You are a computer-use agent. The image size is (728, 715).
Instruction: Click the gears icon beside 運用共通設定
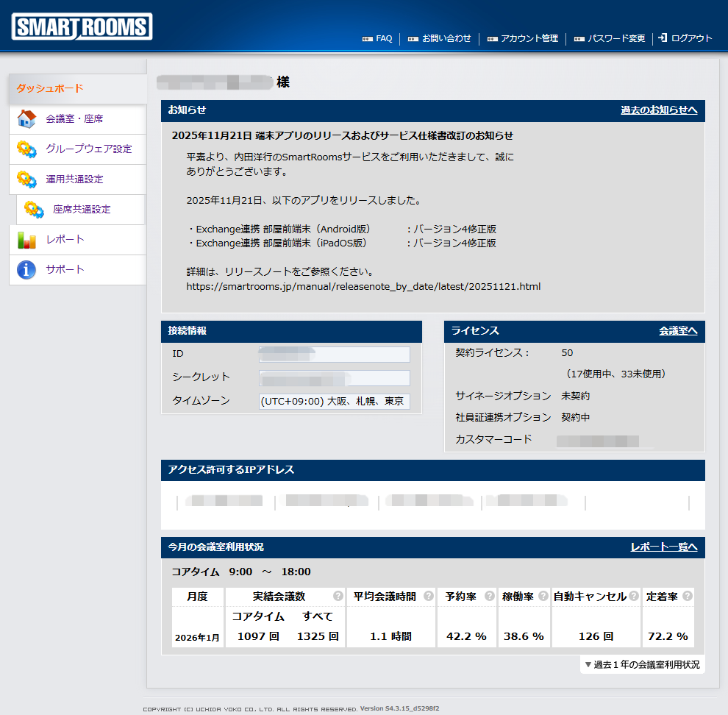point(26,179)
